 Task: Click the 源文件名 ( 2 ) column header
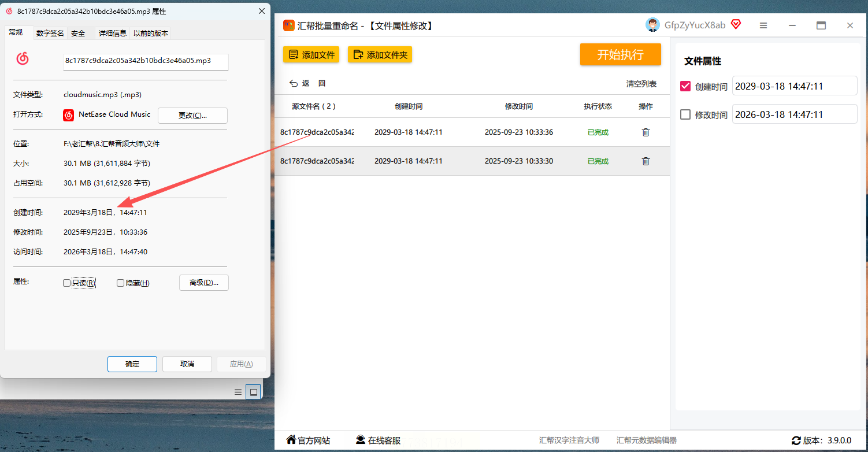(314, 106)
